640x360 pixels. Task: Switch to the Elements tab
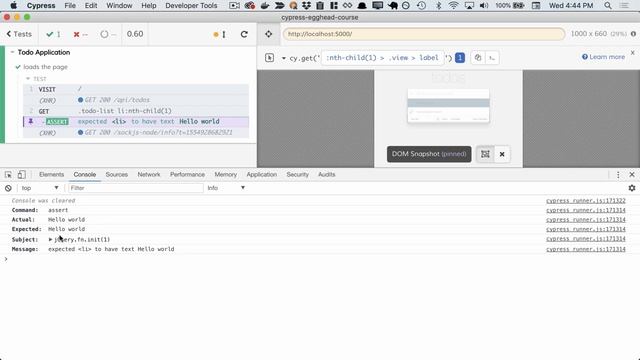[51, 175]
